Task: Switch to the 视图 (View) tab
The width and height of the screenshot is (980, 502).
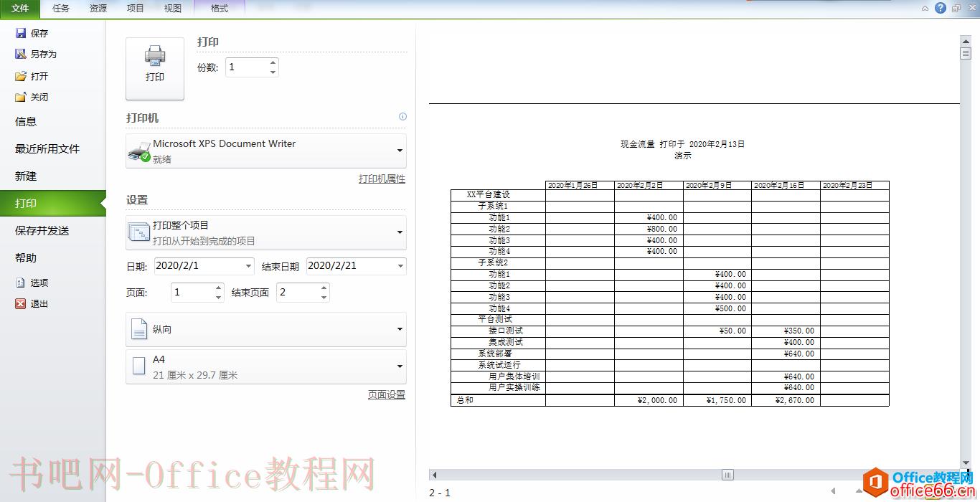Action: [x=172, y=9]
